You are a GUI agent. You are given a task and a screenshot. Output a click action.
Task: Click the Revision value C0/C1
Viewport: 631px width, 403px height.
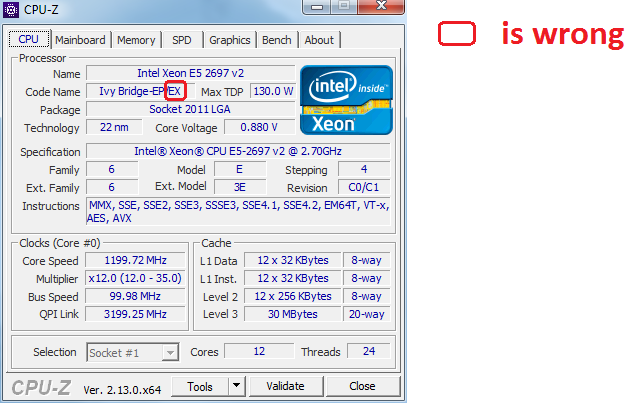point(364,188)
